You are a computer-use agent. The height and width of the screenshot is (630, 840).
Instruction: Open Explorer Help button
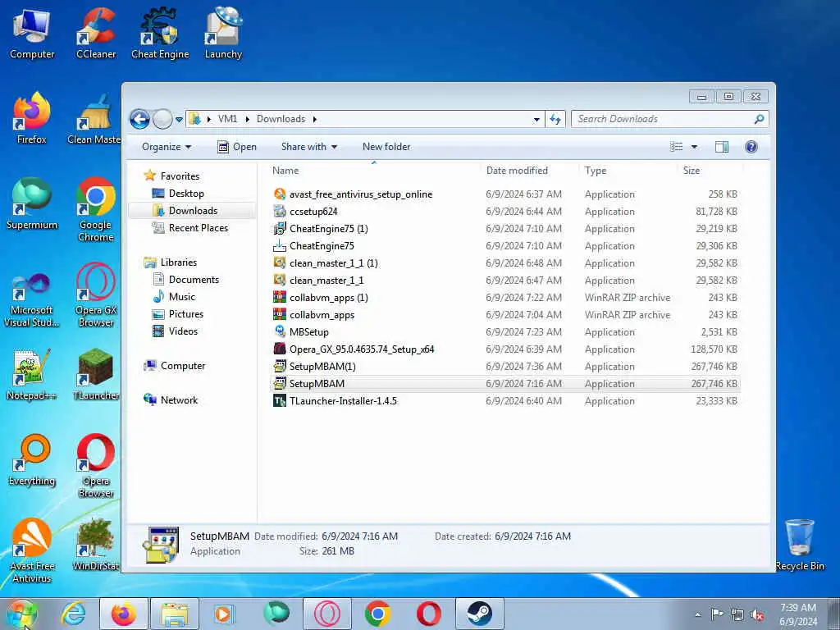(751, 147)
